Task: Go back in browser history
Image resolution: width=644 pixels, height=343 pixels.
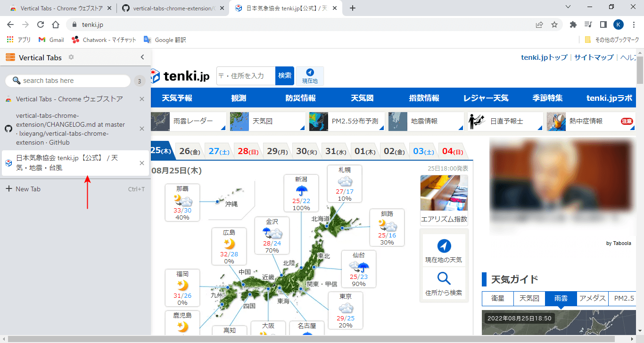Action: click(x=10, y=24)
